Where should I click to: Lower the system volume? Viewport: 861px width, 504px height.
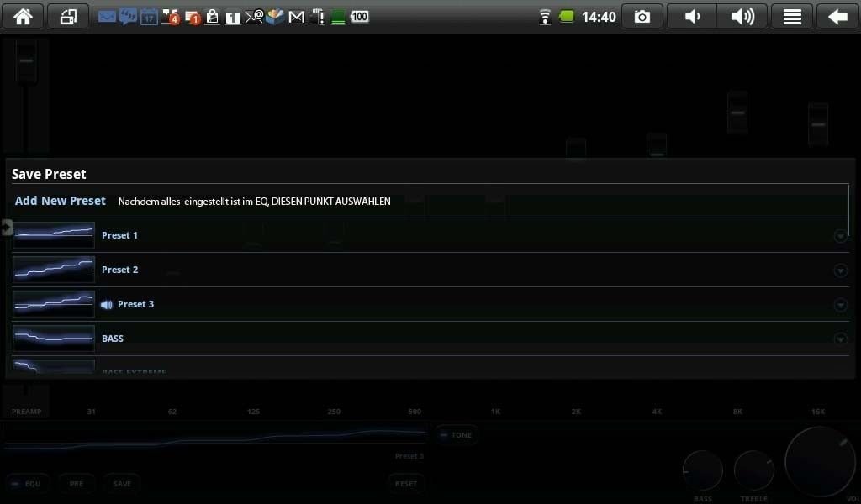click(692, 17)
